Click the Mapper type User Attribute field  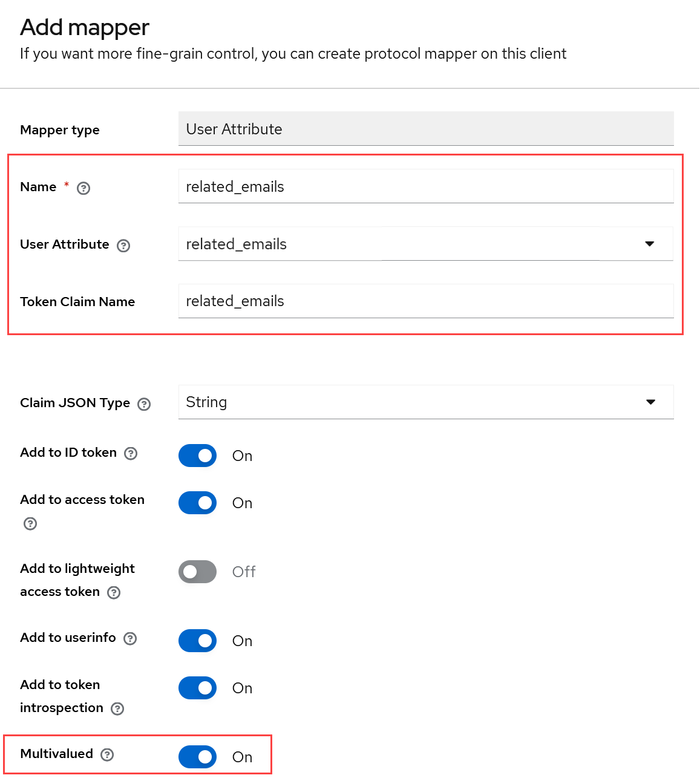(x=425, y=129)
